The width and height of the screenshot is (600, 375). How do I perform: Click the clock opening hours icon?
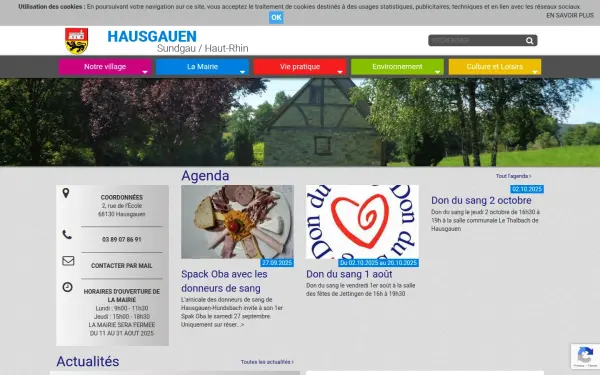67,287
